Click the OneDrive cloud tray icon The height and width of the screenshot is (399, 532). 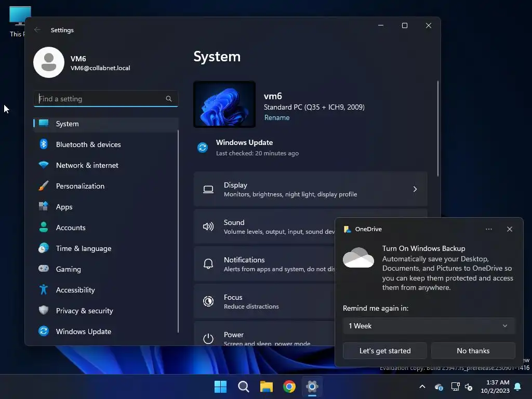click(x=438, y=387)
